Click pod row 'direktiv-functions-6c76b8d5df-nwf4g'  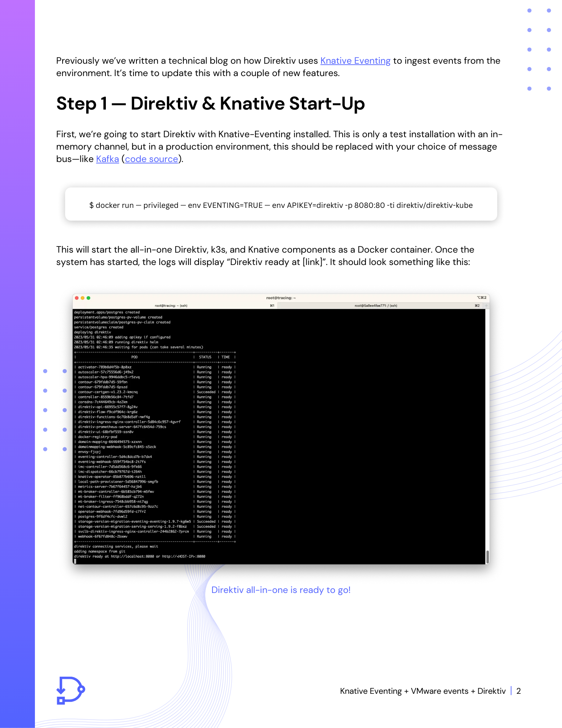(x=155, y=417)
